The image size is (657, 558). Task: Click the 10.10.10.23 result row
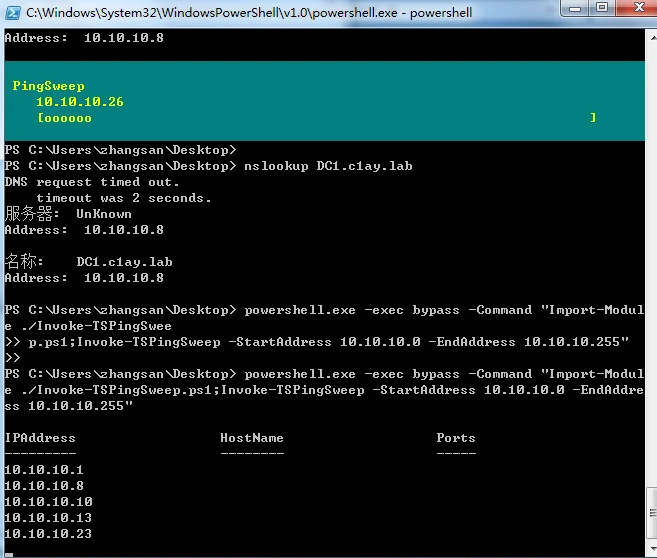pos(48,534)
